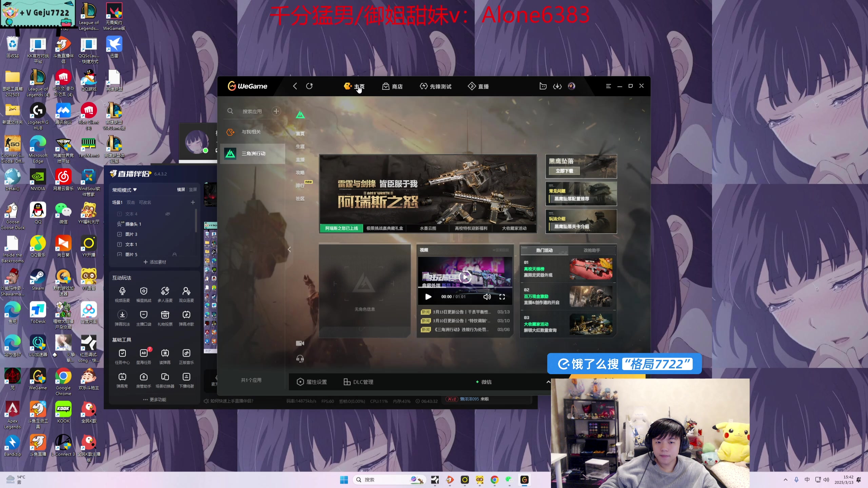
Task: Open the WeGame download manager icon
Action: (x=557, y=86)
